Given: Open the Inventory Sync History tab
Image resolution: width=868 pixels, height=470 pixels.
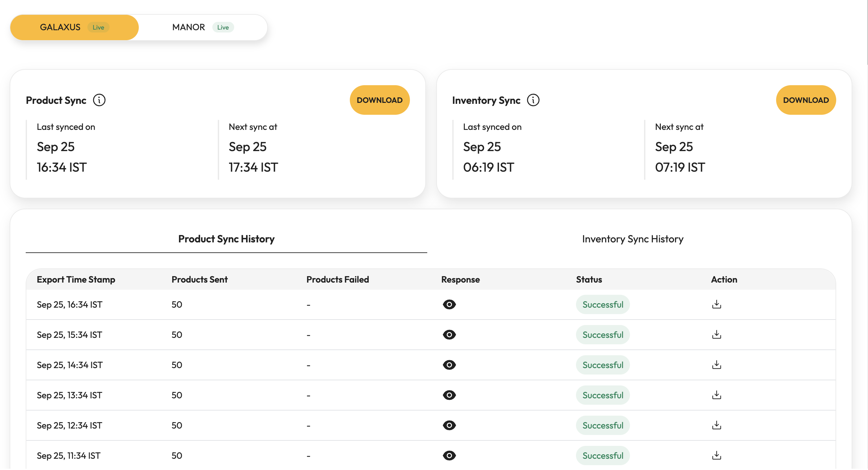Looking at the screenshot, I should pos(633,239).
